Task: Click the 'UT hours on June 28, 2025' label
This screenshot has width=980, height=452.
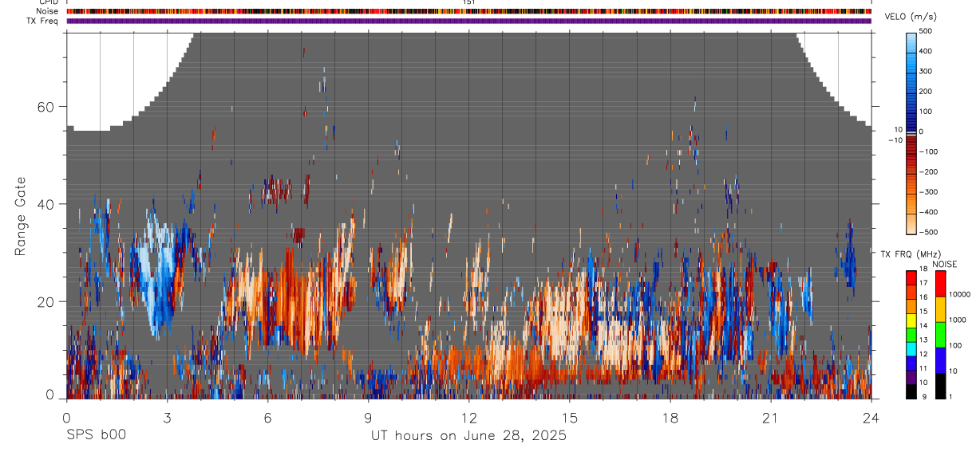Action: [x=468, y=435]
